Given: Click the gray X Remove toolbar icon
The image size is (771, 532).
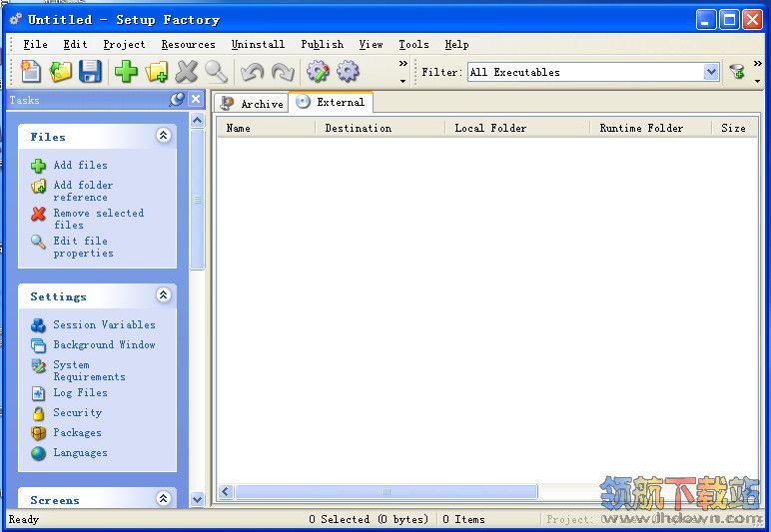Looking at the screenshot, I should pos(187,72).
